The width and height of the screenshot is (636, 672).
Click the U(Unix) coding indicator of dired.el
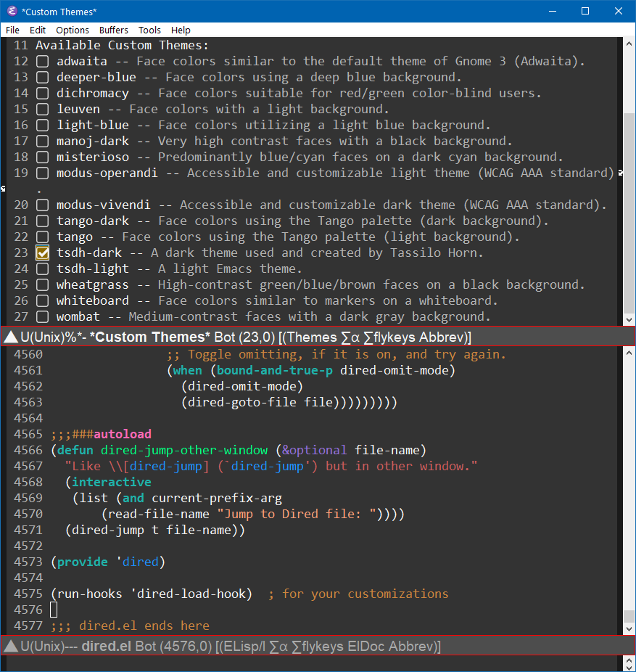42,647
